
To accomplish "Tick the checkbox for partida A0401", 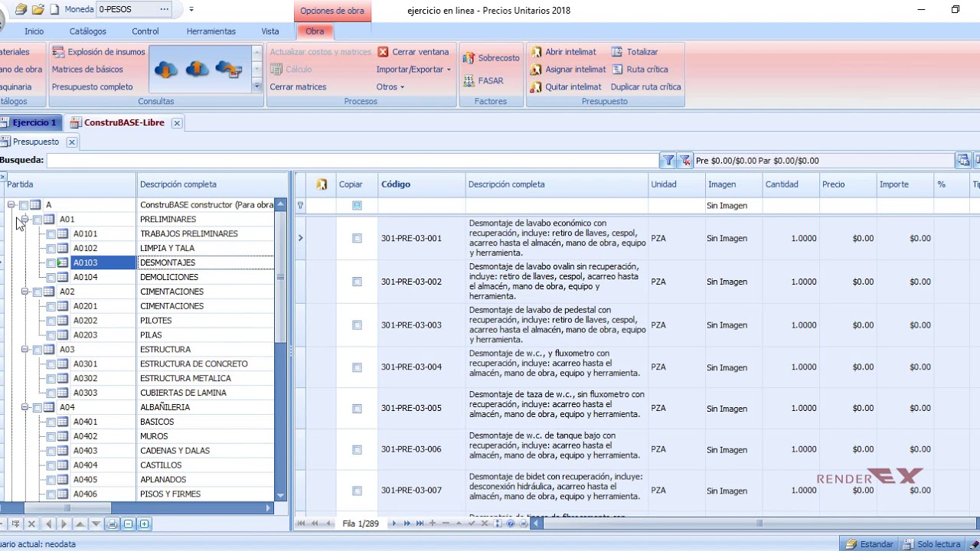I will coord(51,422).
